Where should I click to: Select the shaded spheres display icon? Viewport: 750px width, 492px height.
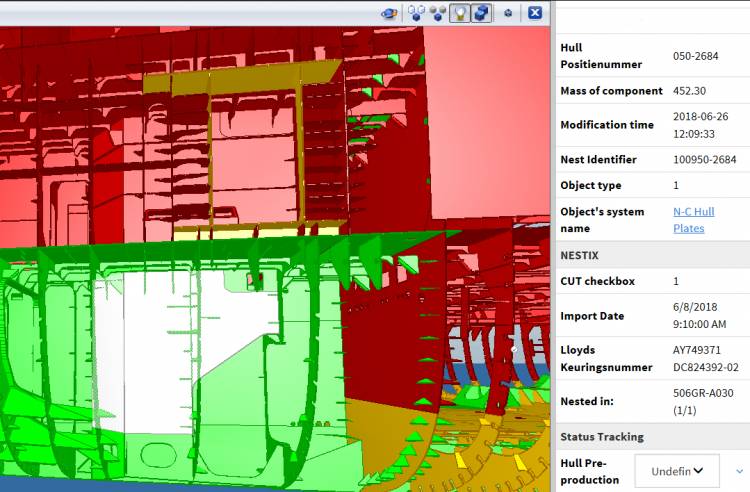pos(438,13)
